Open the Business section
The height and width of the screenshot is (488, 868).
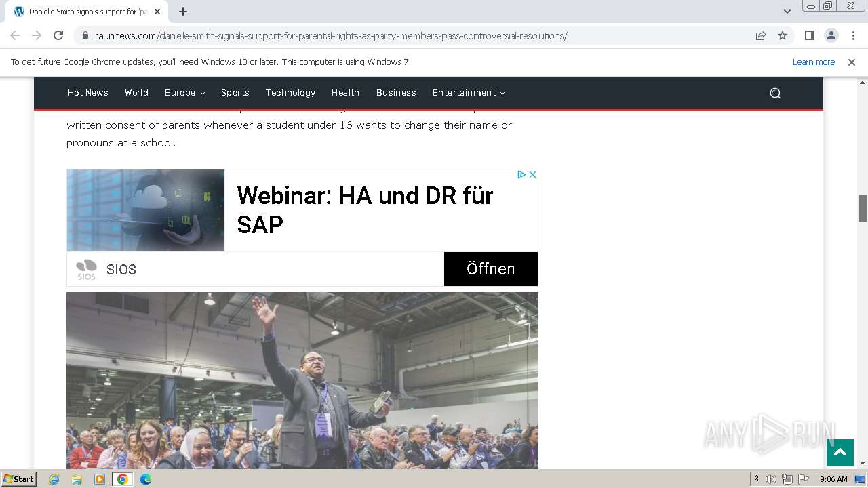click(396, 93)
